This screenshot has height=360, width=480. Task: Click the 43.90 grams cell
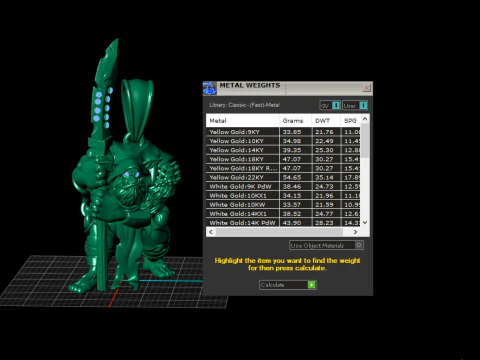coord(295,223)
